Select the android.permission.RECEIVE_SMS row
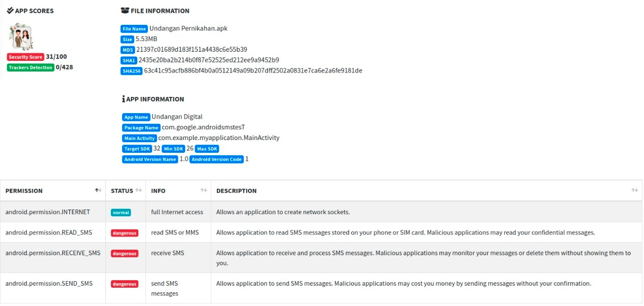Screen dimensions: 644x306 point(53,253)
